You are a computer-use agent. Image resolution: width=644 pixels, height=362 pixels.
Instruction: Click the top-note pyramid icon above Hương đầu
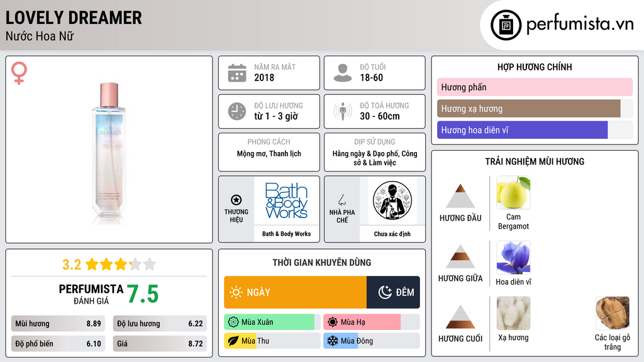460,196
